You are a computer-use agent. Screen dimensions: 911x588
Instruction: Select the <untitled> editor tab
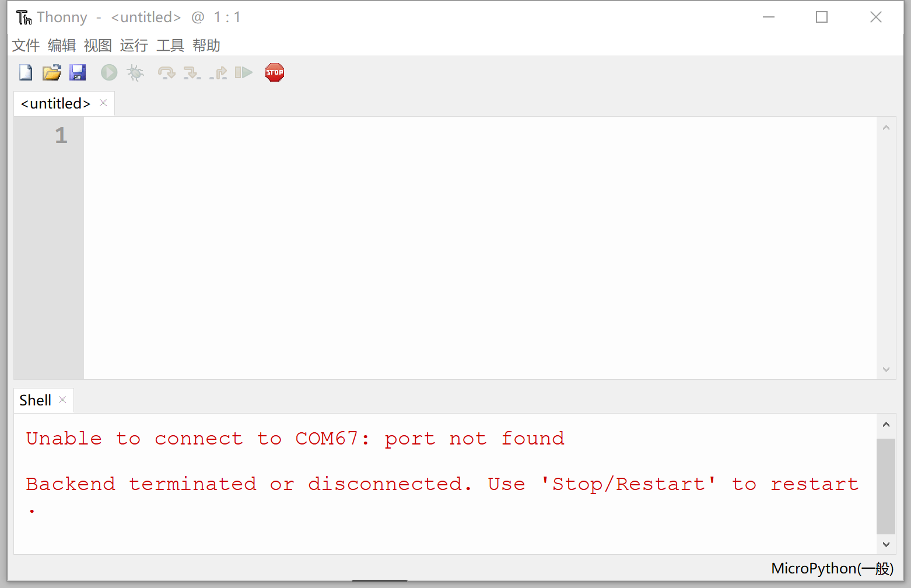click(55, 104)
